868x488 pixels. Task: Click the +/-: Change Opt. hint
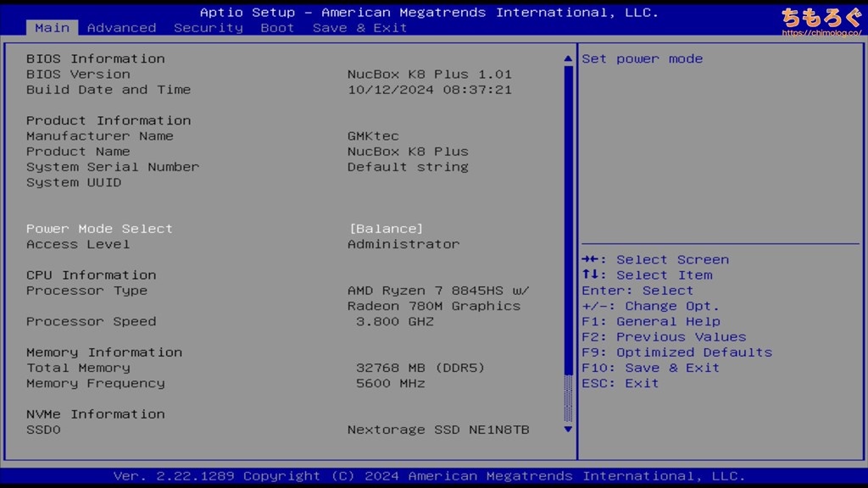(650, 306)
